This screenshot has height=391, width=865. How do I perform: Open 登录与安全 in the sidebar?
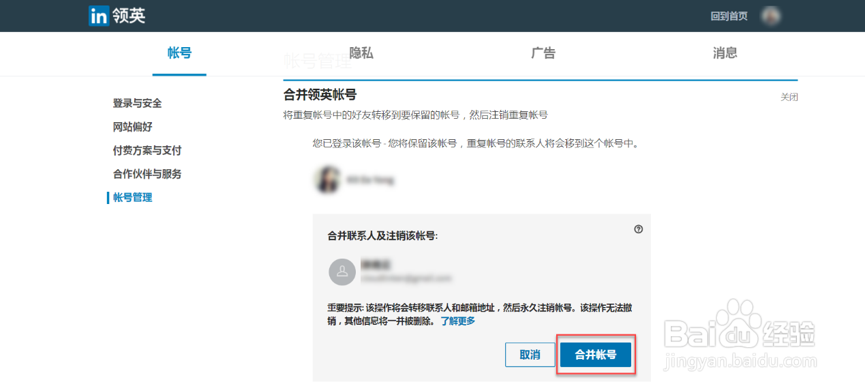coord(137,103)
